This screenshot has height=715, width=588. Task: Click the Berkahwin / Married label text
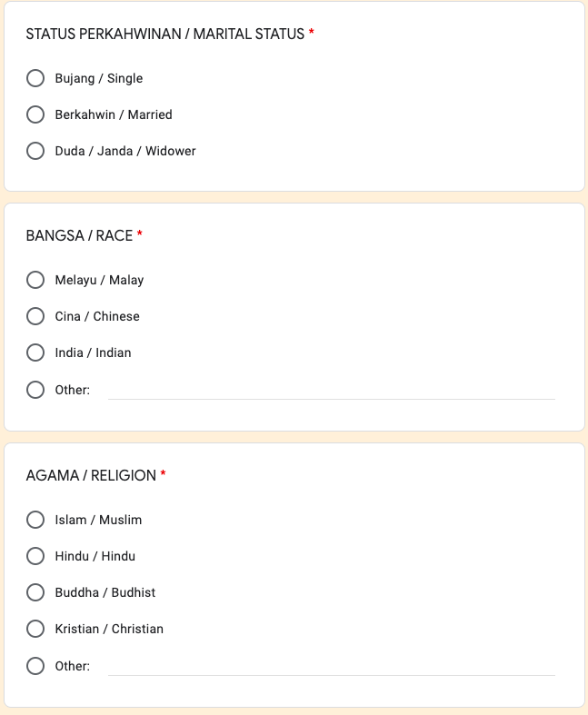pos(114,114)
